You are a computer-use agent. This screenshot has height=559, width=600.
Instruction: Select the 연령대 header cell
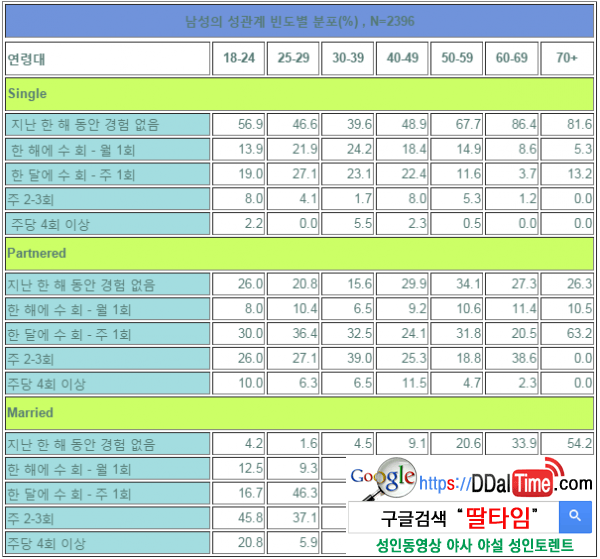click(108, 59)
